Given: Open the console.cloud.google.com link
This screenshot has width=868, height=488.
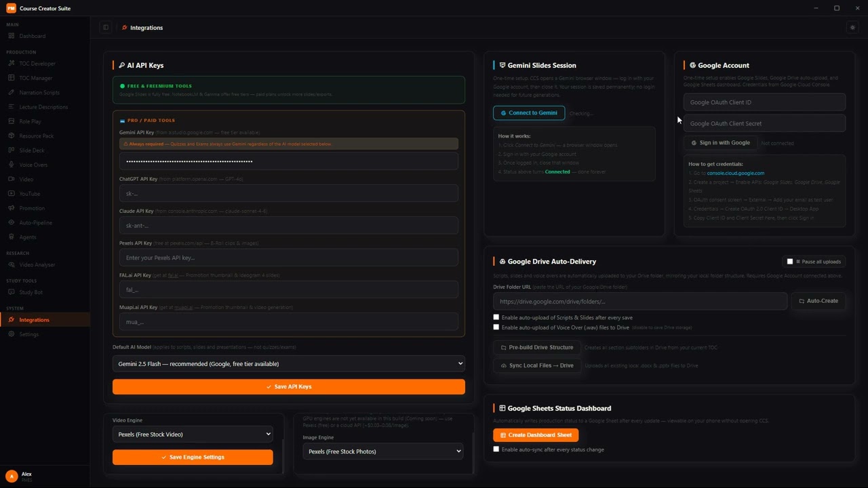Looking at the screenshot, I should [736, 174].
